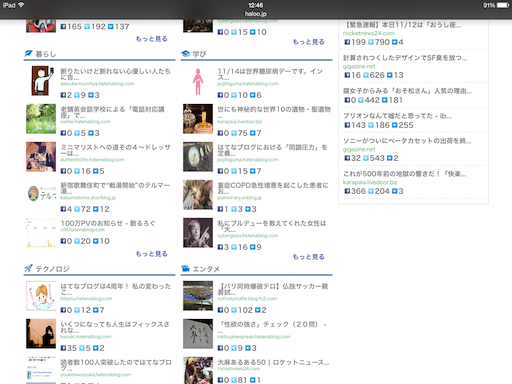This screenshot has width=512, height=384.
Task: Open article 世にも神秘的な世界10の遺物
Action: point(274,112)
